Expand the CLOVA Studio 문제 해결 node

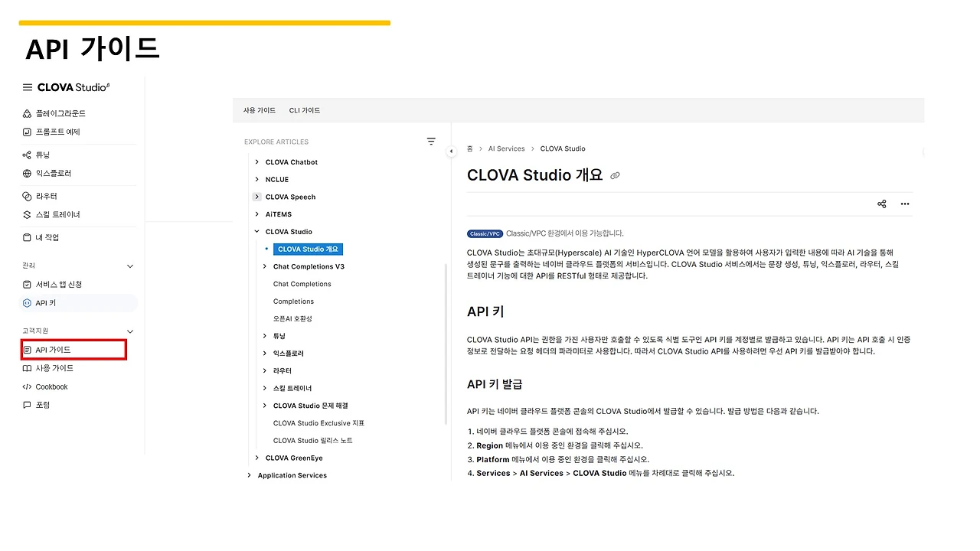click(265, 406)
